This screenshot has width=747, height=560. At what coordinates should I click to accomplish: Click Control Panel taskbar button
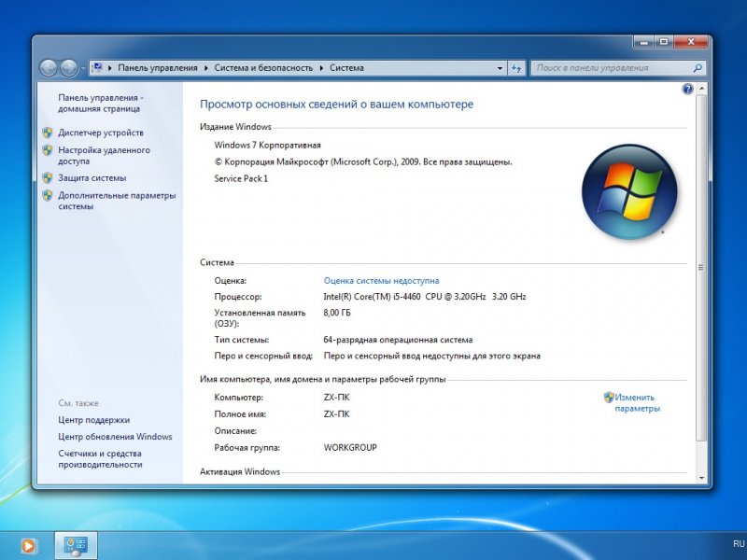click(x=76, y=545)
